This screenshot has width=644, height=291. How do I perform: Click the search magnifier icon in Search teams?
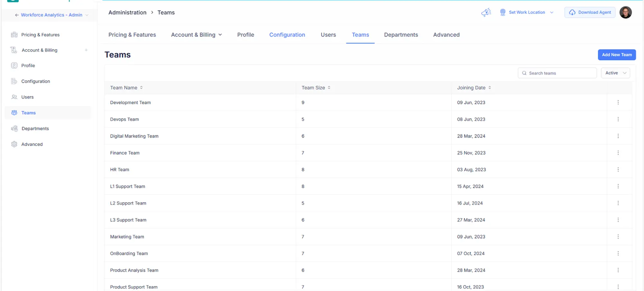coord(524,73)
